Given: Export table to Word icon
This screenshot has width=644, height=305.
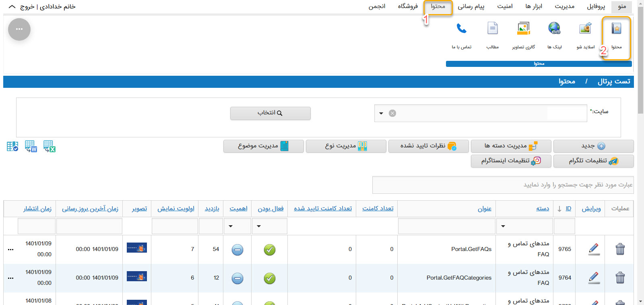Looking at the screenshot, I should [31, 146].
